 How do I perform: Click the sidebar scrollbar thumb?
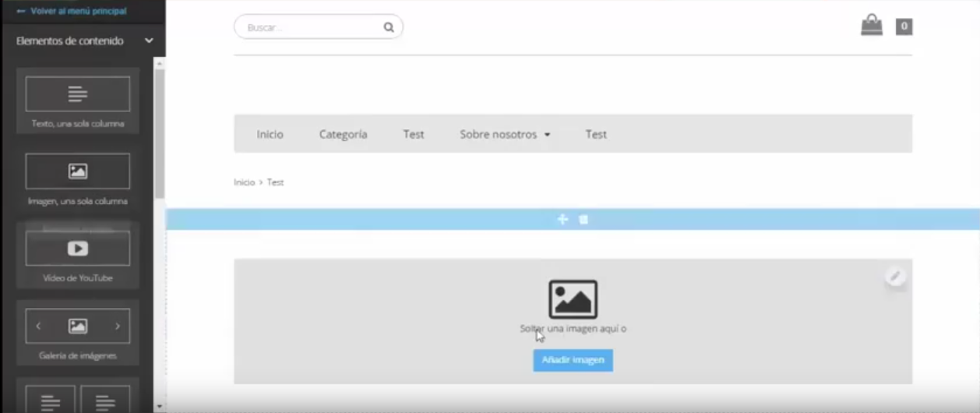[160, 133]
